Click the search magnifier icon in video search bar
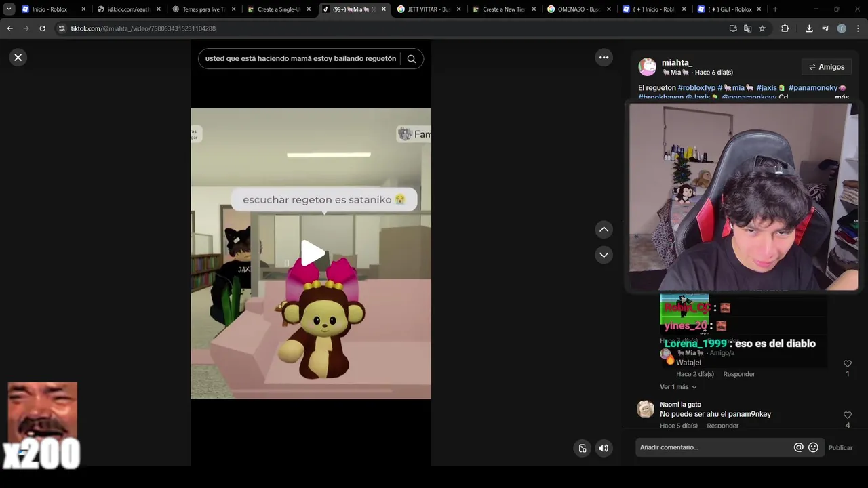868x488 pixels. [x=411, y=58]
